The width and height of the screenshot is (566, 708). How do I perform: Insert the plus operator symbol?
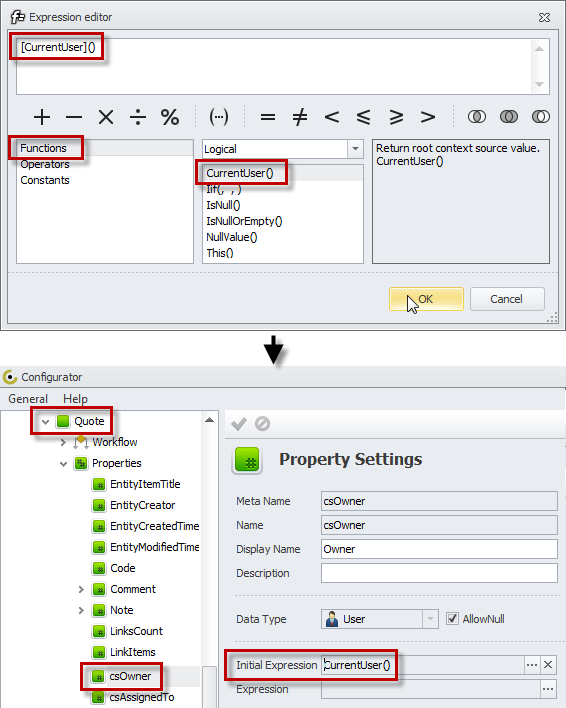point(42,117)
